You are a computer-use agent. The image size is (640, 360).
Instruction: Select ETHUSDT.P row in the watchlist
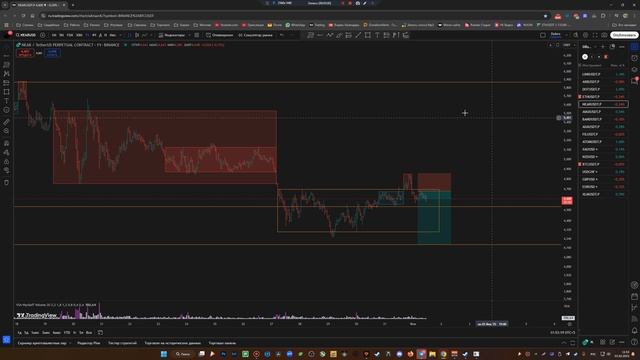pyautogui.click(x=603, y=97)
